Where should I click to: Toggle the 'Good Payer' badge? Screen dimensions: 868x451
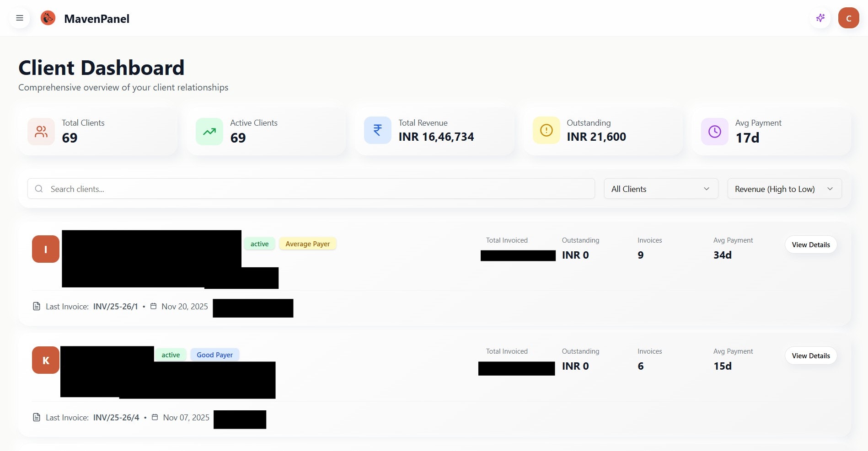tap(214, 355)
